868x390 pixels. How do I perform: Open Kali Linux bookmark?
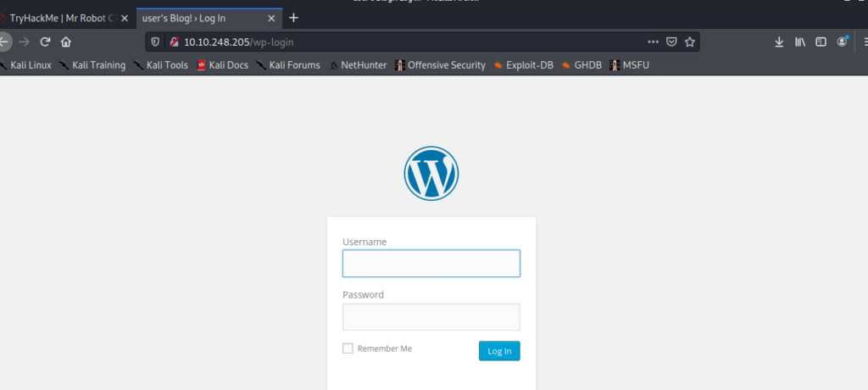pyautogui.click(x=26, y=65)
